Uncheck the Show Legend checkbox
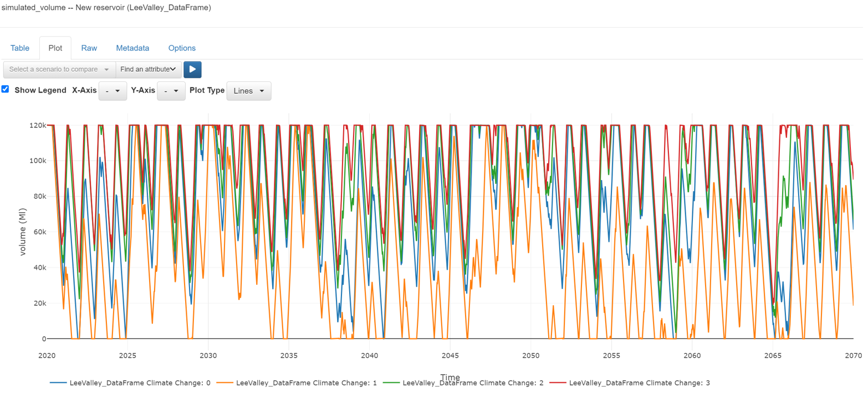868x396 pixels. (5, 89)
